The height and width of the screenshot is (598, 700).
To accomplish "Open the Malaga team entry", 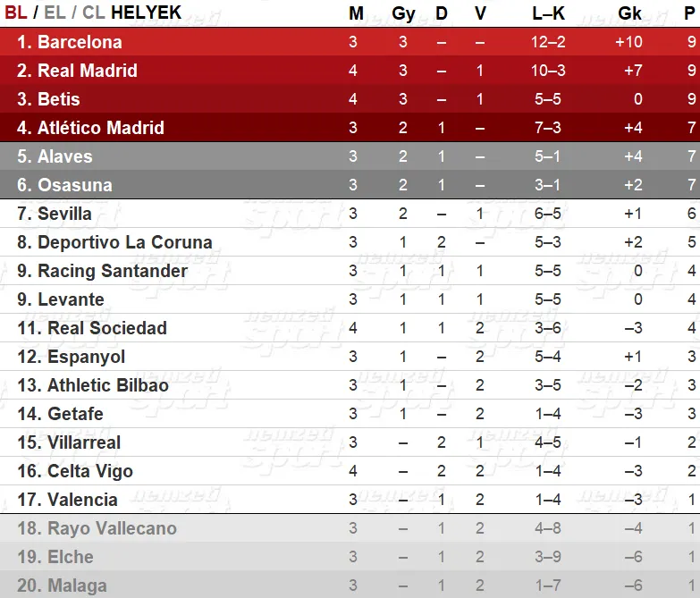I will pos(350,585).
